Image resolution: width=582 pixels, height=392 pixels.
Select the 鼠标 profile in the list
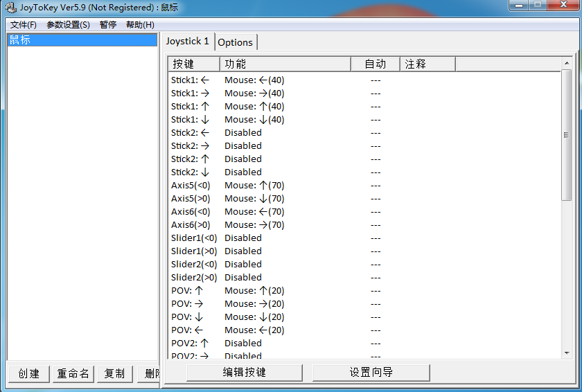82,39
